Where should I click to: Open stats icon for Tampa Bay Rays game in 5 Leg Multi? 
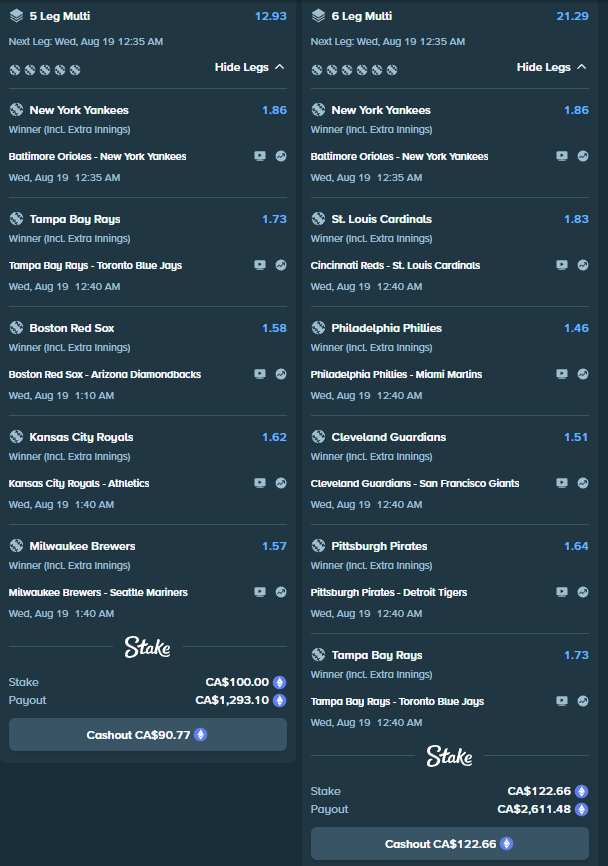point(281,265)
